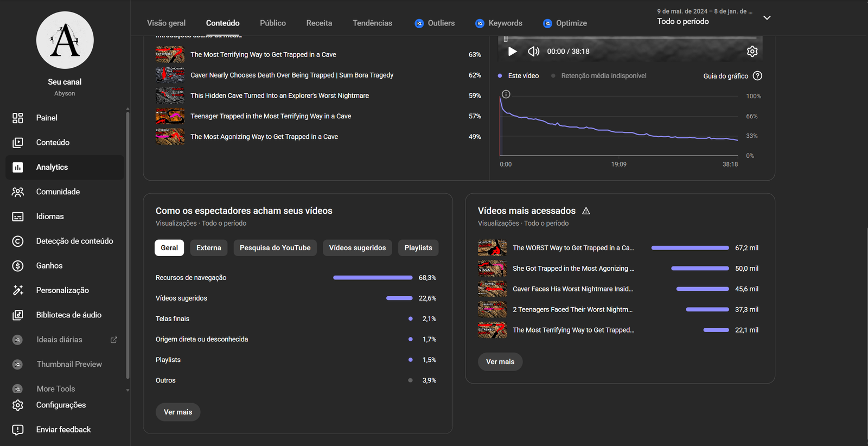Open player settings gear icon
Screen dimensions: 868x446
(752, 52)
